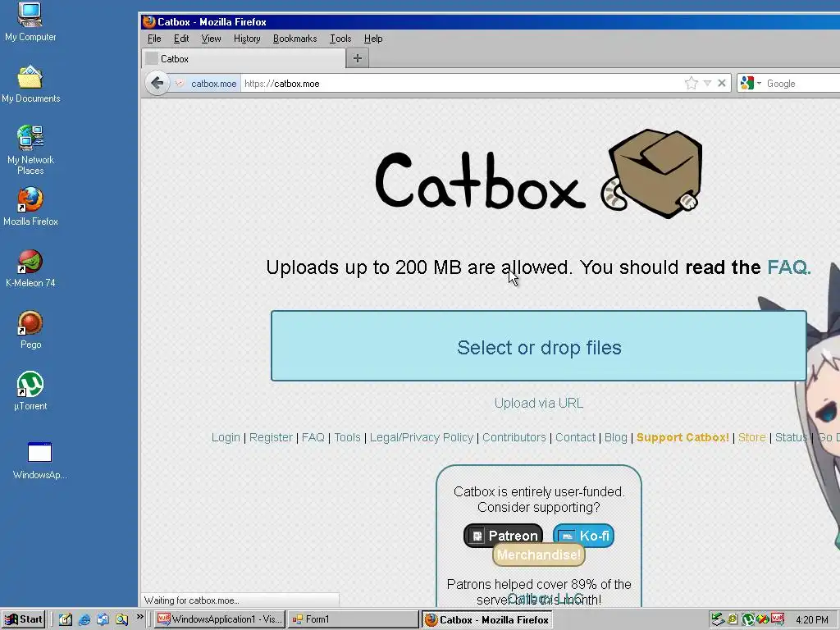Viewport: 840px width, 630px height.
Task: Click the first system tray icon
Action: click(x=718, y=620)
